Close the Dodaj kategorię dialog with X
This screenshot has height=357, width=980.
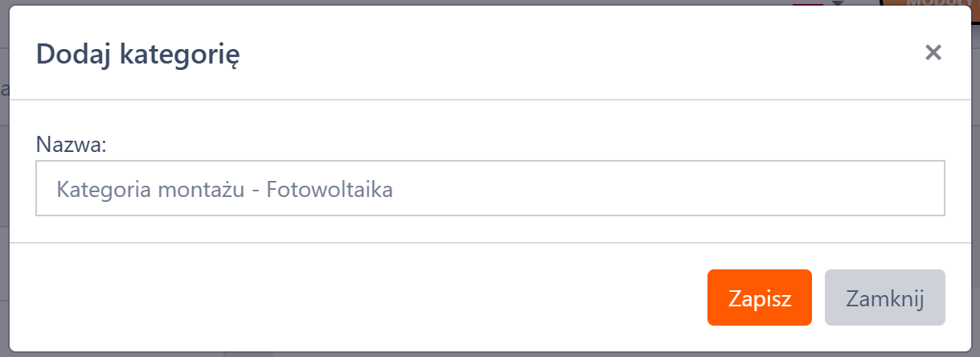tap(933, 53)
